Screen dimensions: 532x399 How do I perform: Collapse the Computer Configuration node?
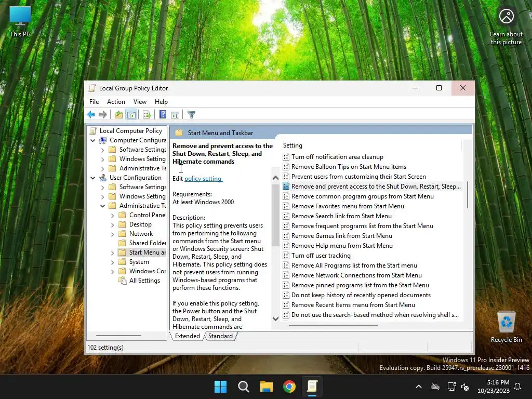click(92, 140)
